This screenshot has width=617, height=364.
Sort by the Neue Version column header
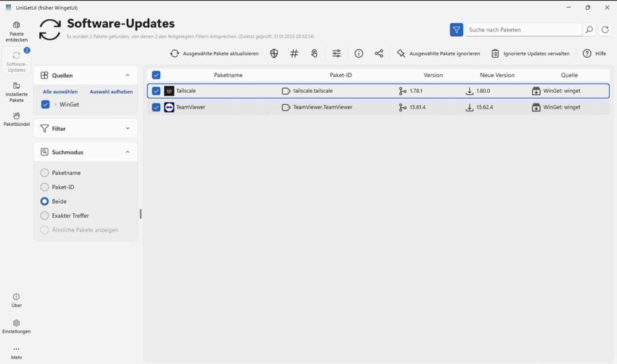click(x=497, y=75)
